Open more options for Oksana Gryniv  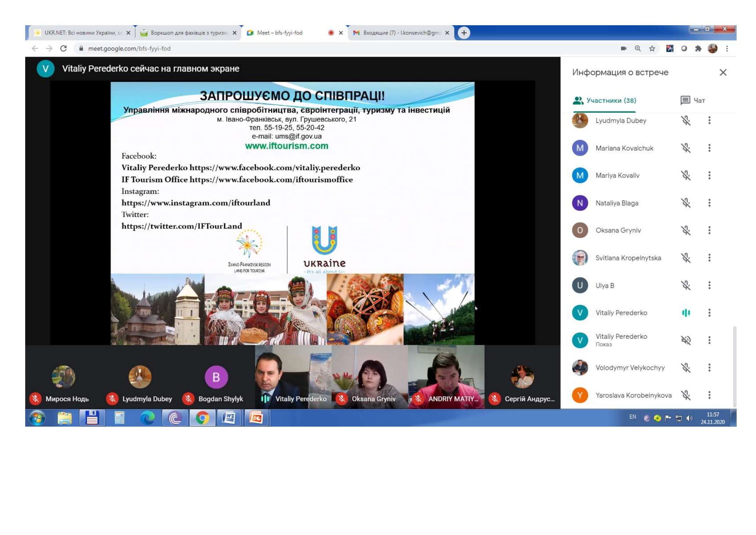point(709,230)
